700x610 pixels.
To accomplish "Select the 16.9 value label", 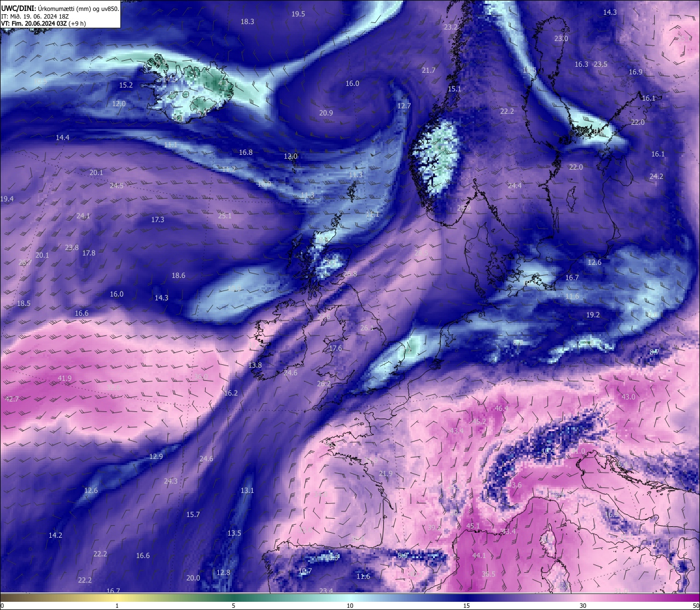I will (x=635, y=72).
